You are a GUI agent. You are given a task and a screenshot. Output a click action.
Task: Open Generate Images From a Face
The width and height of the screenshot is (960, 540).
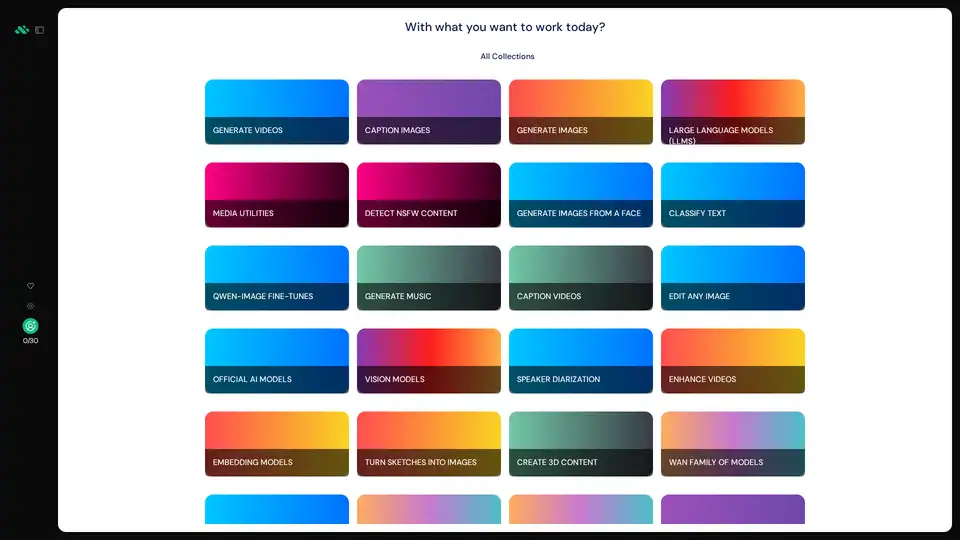[581, 195]
